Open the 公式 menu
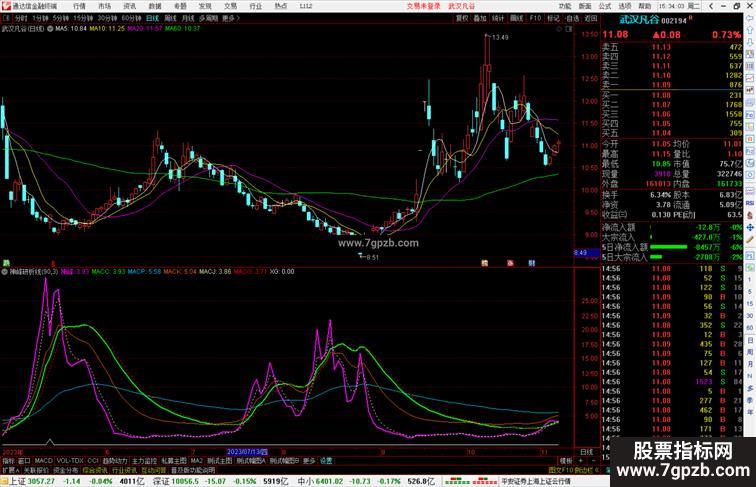Screen dimensions: 756x487 (x=605, y=6)
